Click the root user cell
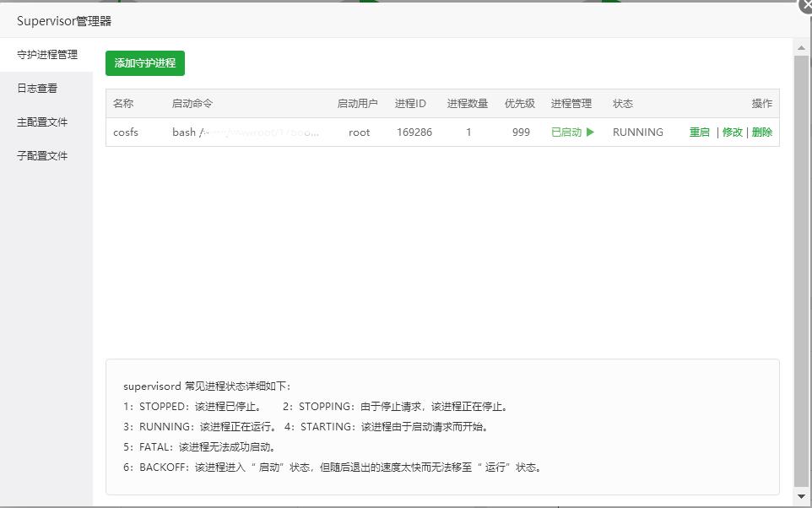The height and width of the screenshot is (508, 812). 360,132
